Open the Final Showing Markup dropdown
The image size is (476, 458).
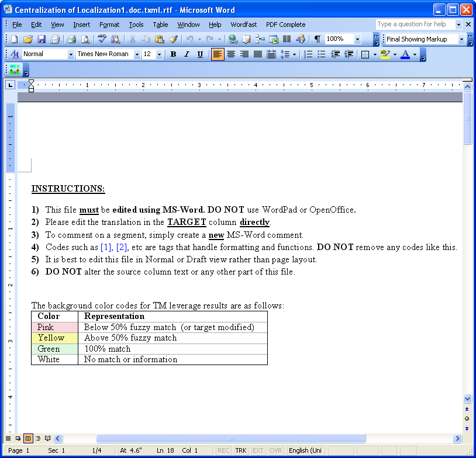[x=461, y=39]
